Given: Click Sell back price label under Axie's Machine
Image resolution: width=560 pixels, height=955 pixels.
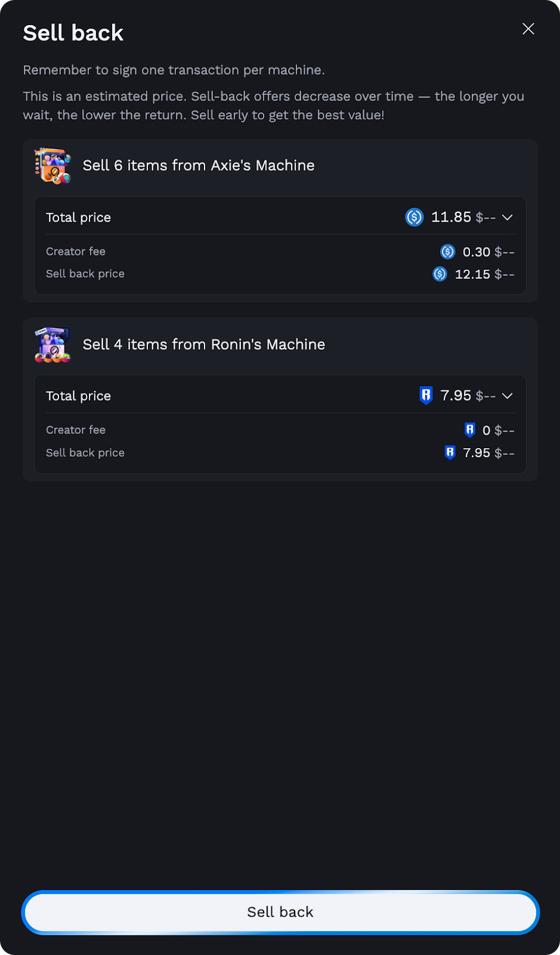Looking at the screenshot, I should coord(85,274).
